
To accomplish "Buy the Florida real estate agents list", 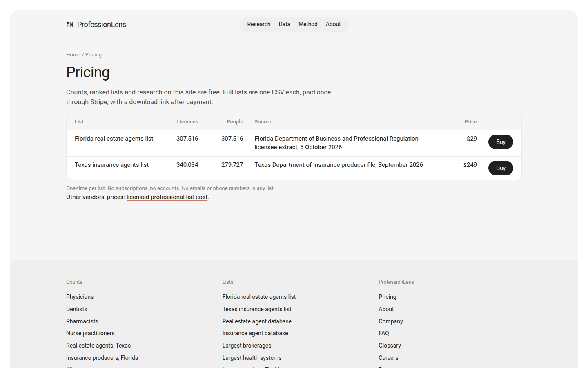I will pos(501,142).
